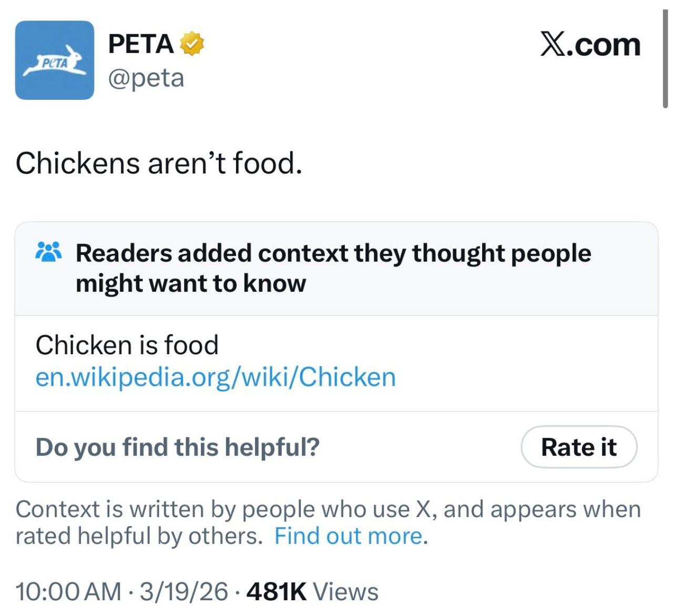Click the vertical scrollbar on the right
Screen dimensions: 673x616
665,59
